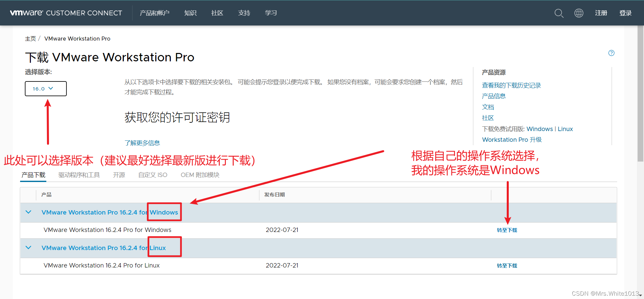
Task: Switch to OEM 附加模块 tab
Action: 200,175
